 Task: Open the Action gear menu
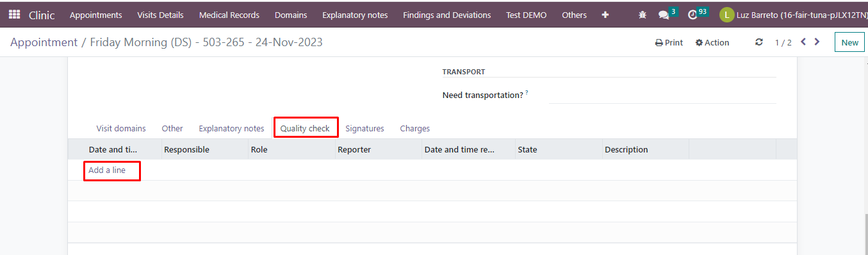[x=712, y=42]
